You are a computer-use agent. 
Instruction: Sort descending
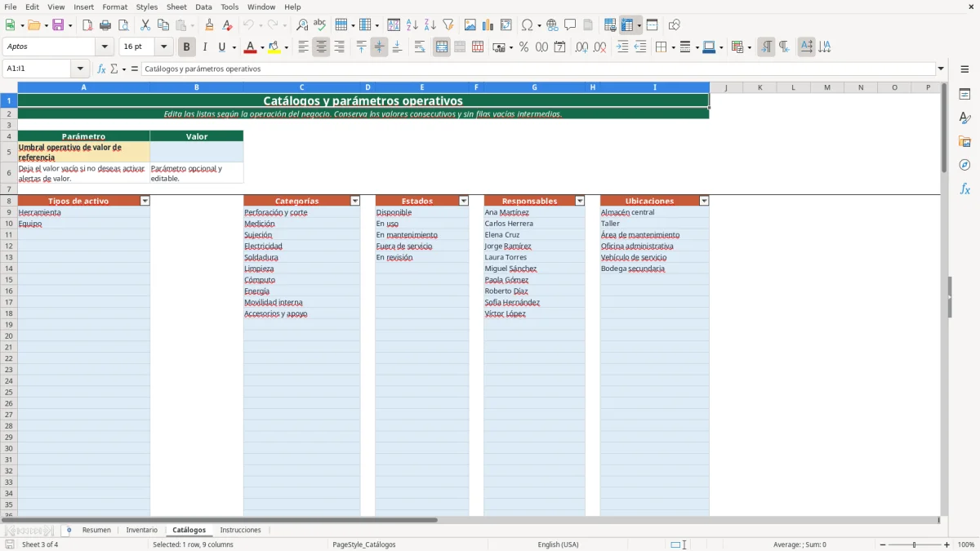click(430, 25)
